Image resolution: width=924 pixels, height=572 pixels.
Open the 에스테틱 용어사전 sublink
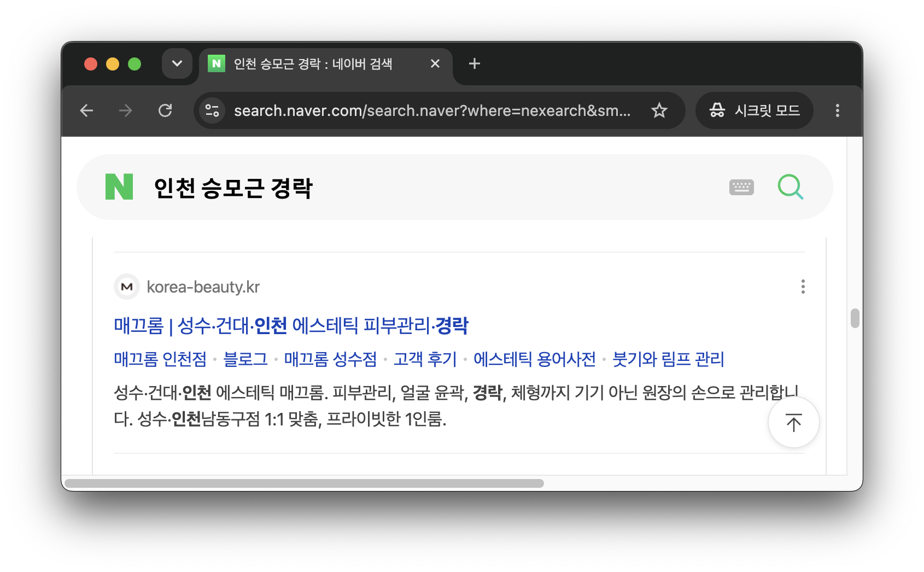click(x=534, y=359)
